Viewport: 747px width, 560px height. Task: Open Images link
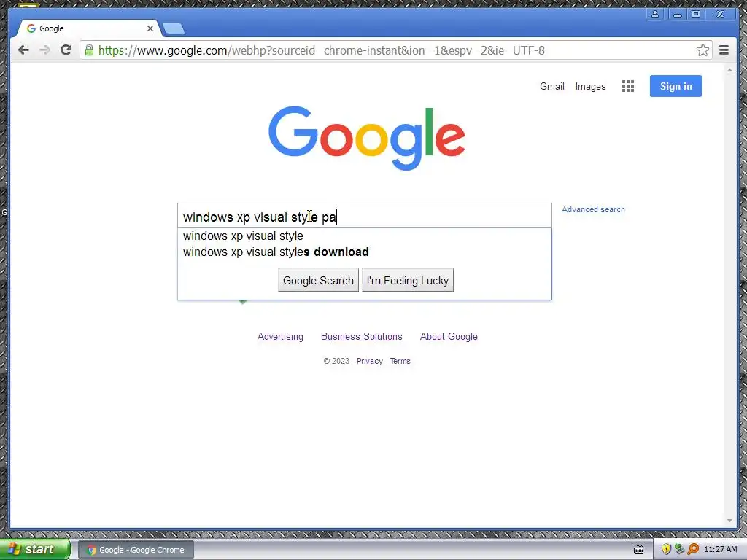tap(590, 86)
